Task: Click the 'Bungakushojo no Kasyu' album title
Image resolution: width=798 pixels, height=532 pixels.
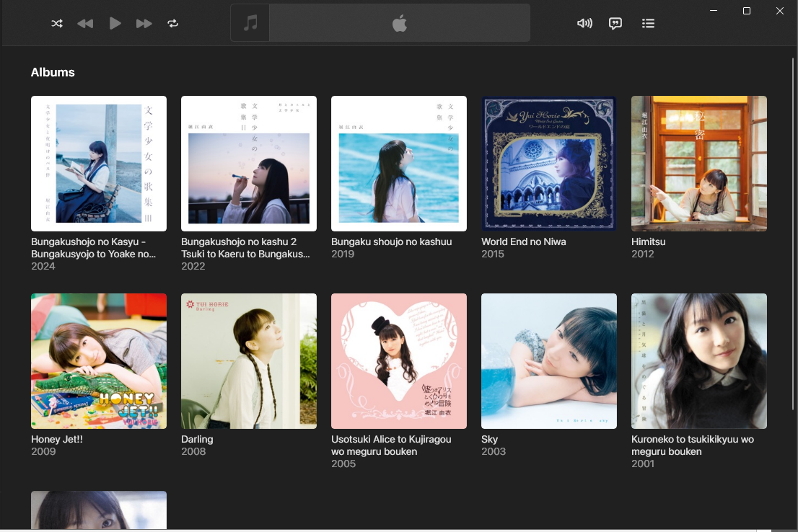Action: (x=94, y=248)
